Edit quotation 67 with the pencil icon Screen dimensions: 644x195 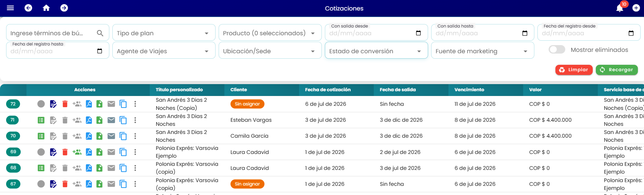(53, 184)
